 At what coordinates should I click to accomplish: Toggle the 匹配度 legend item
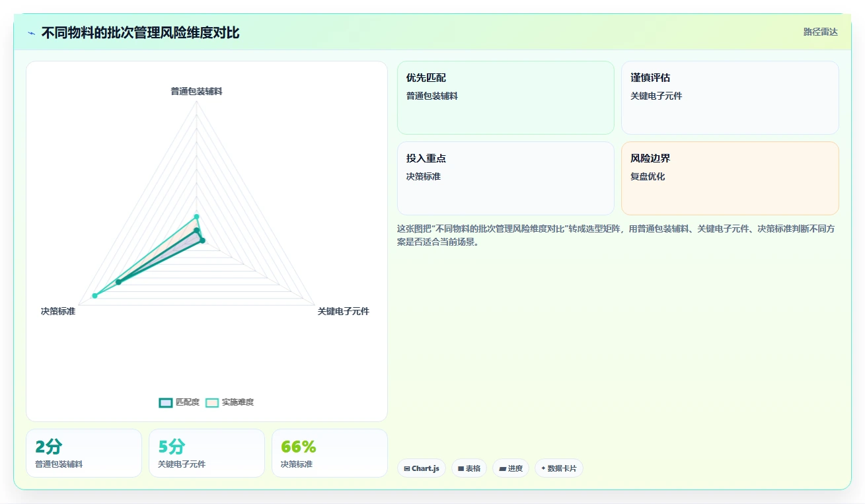(179, 402)
